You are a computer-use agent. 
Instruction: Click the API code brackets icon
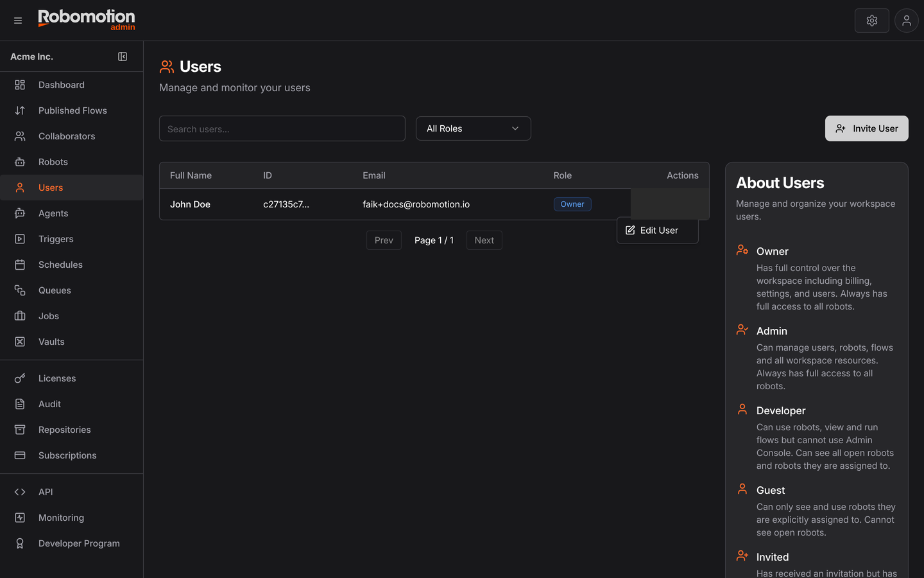pyautogui.click(x=20, y=492)
